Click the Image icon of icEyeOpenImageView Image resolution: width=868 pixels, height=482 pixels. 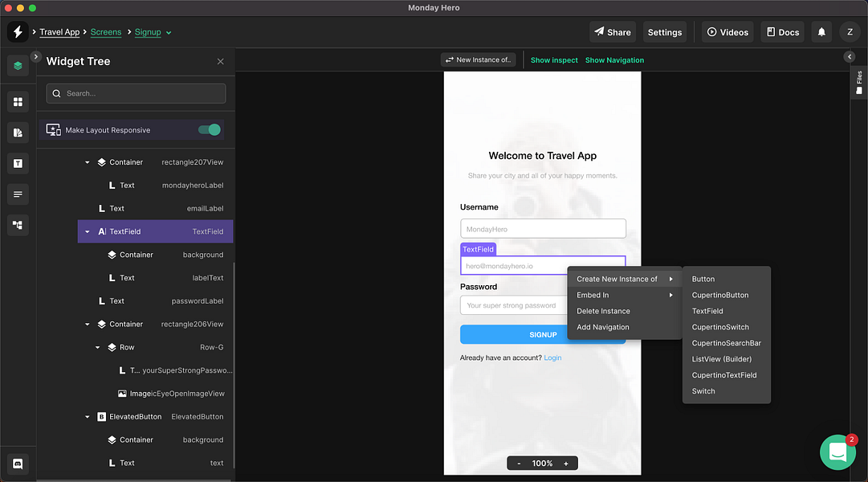pyautogui.click(x=122, y=394)
